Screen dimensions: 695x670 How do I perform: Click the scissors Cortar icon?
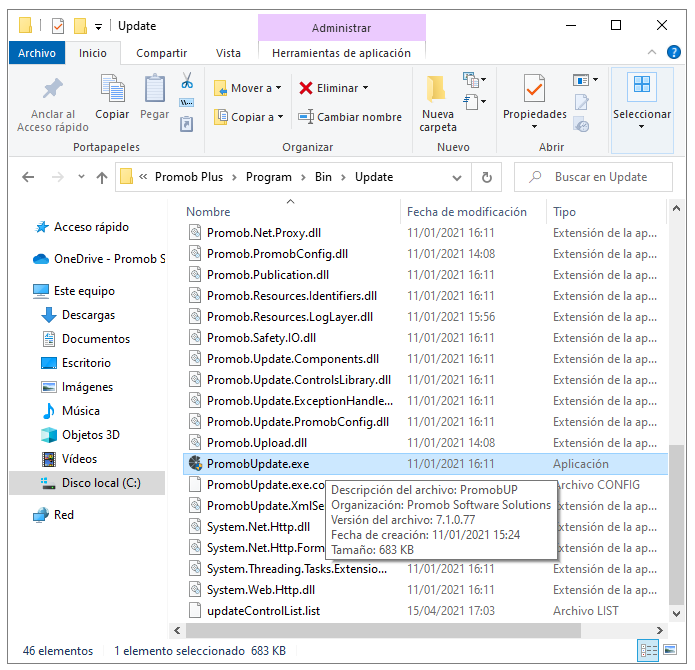click(187, 81)
